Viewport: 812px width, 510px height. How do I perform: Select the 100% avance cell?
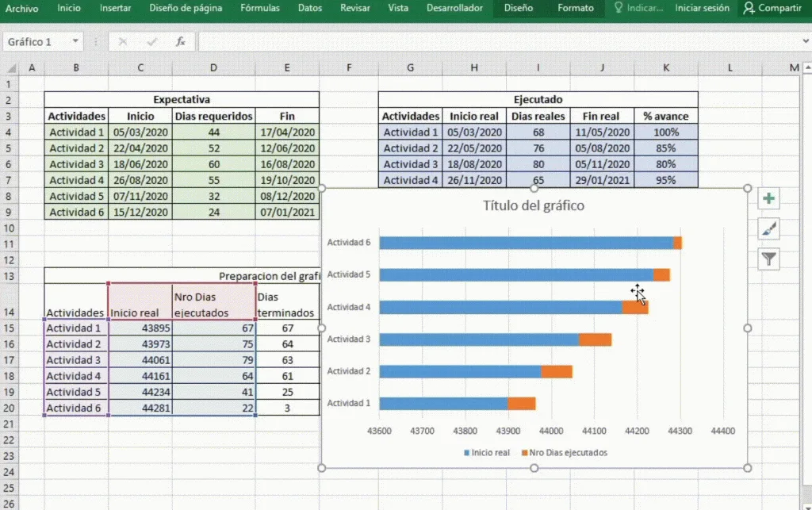click(666, 132)
